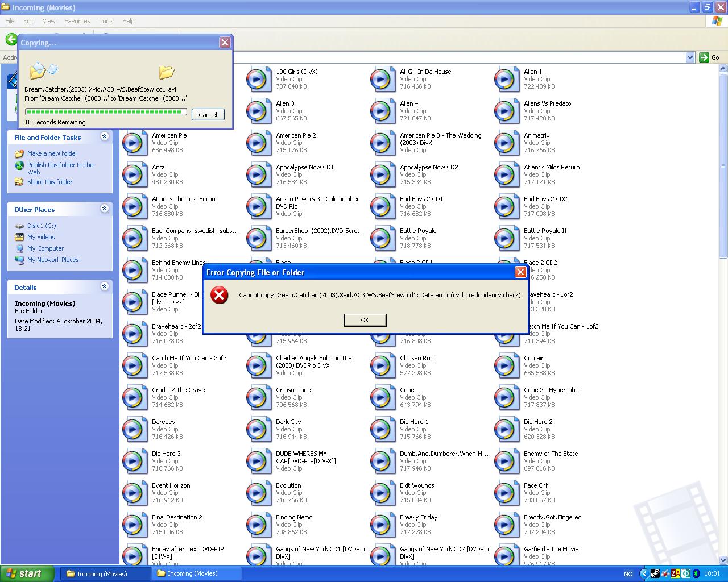The width and height of the screenshot is (728, 582).
Task: Select the Garfield - The Movie file name
Action: click(x=551, y=549)
